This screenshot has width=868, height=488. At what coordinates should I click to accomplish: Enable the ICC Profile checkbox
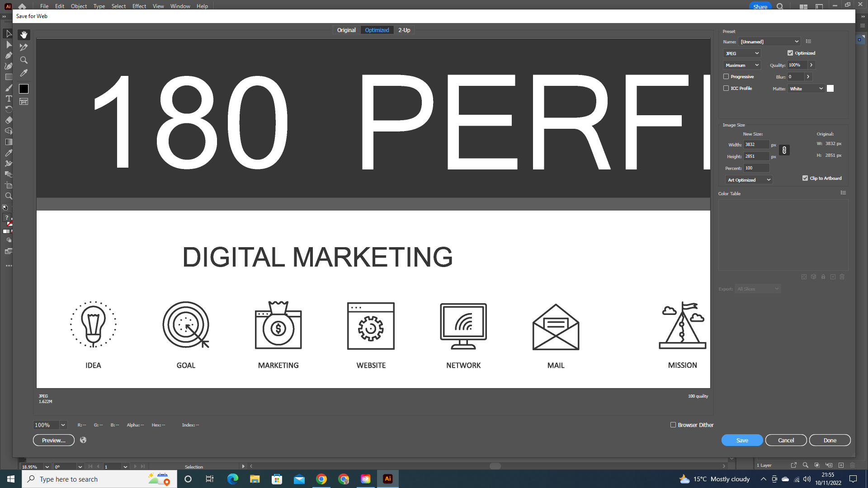click(x=726, y=88)
